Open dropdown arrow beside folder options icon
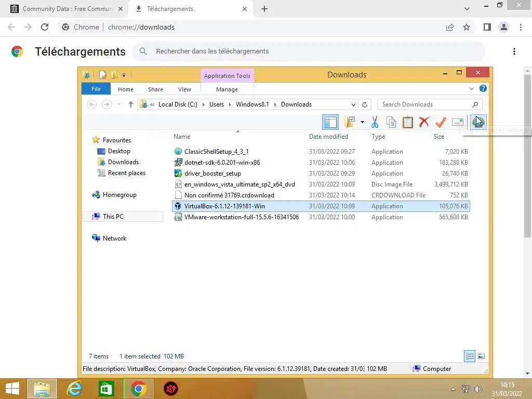This screenshot has width=532, height=399. (x=362, y=122)
